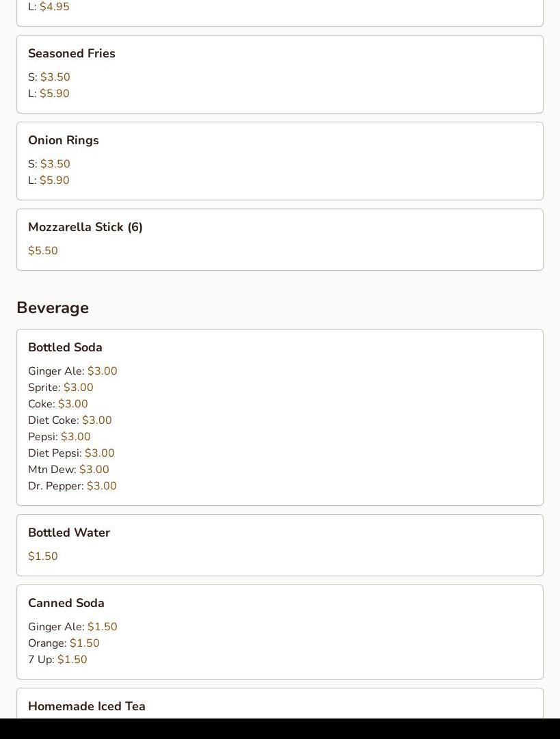Click the Seasoned Fries item title
Viewport: 560px width, 739px height.
coord(71,53)
